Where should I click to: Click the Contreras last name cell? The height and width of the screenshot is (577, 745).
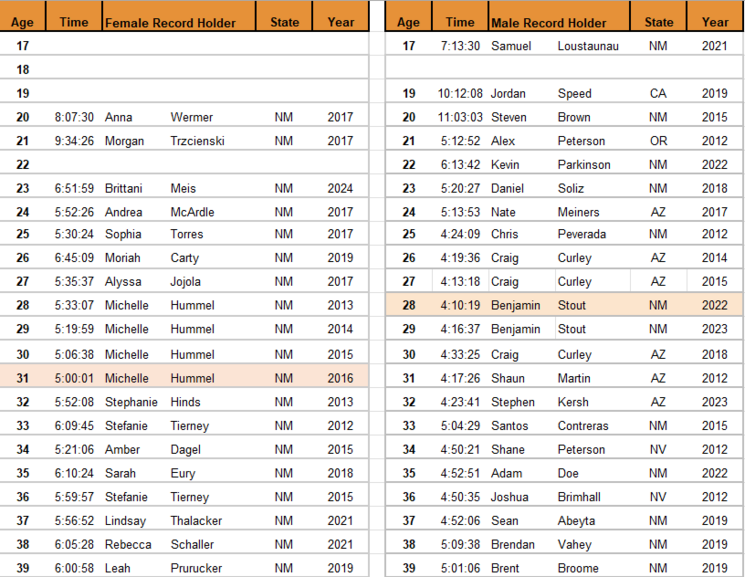tap(583, 426)
